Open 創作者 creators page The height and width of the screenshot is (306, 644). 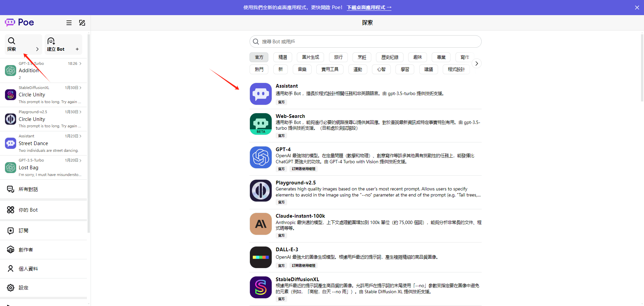pos(44,250)
